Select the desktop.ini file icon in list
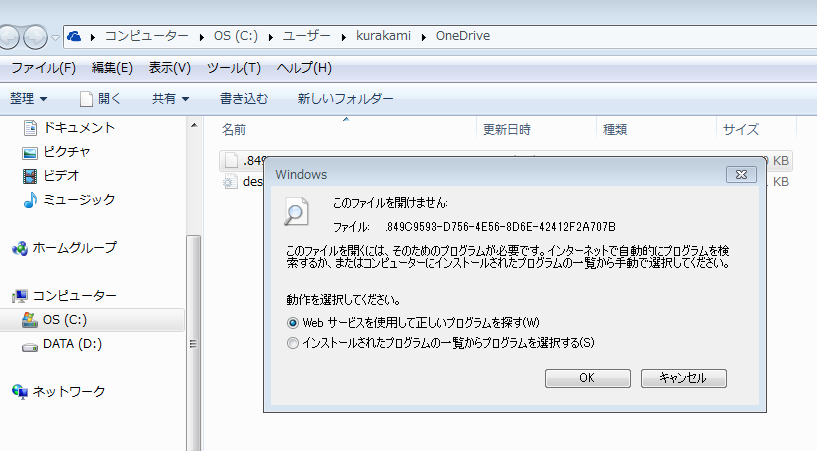The height and width of the screenshot is (451, 817). (x=230, y=182)
